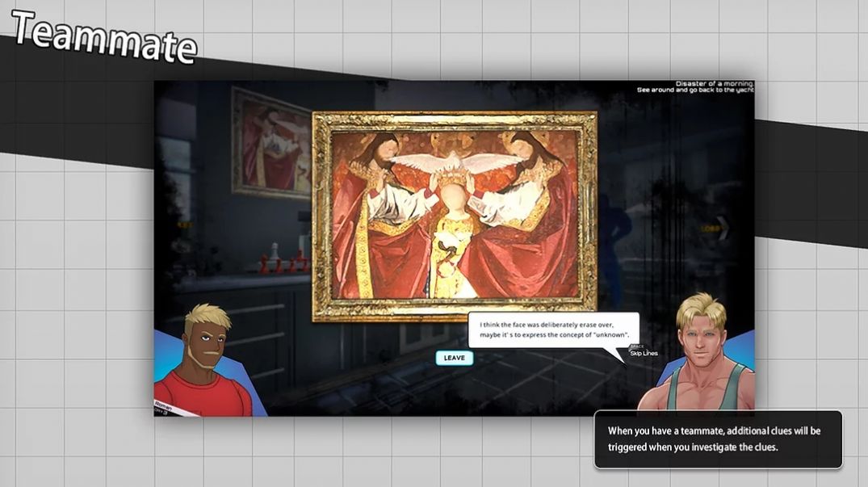Click the Skip Lines prompt
868x487 pixels.
click(x=644, y=351)
